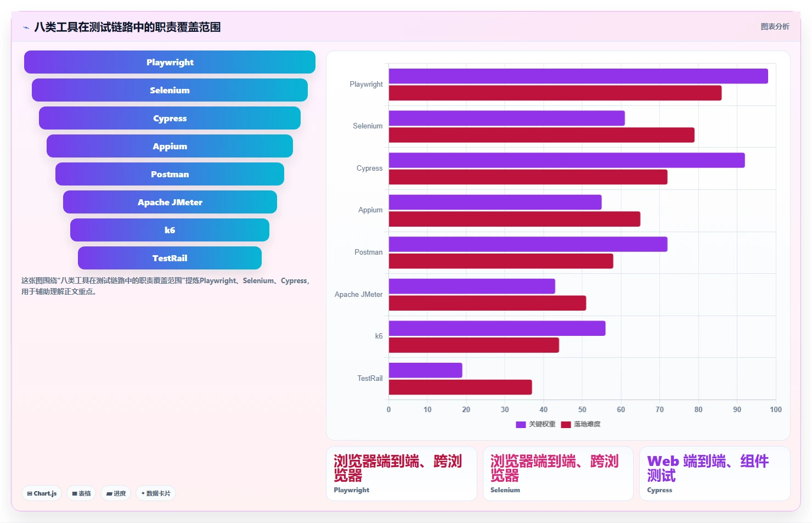Click the red bar for TestRail
The width and height of the screenshot is (812, 523).
tap(460, 387)
